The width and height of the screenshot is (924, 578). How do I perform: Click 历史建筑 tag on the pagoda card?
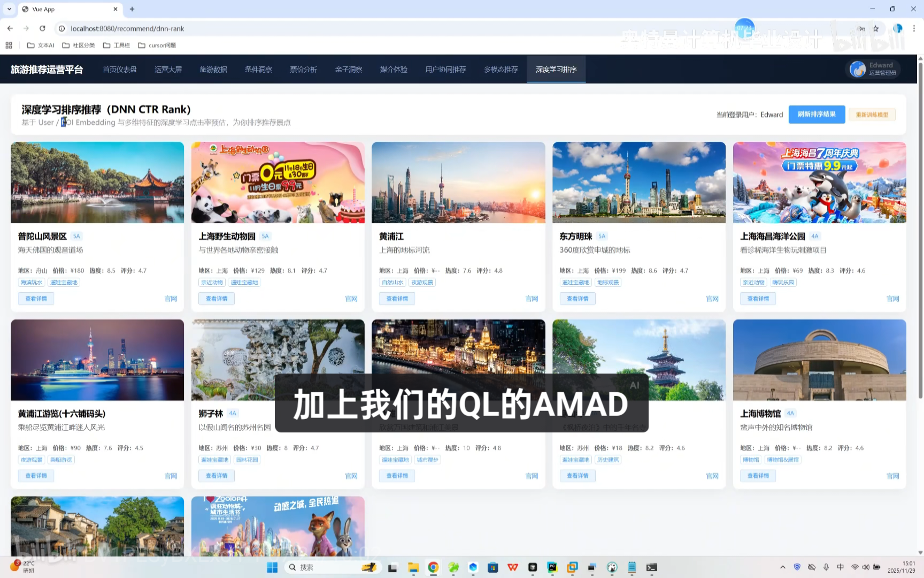608,460
